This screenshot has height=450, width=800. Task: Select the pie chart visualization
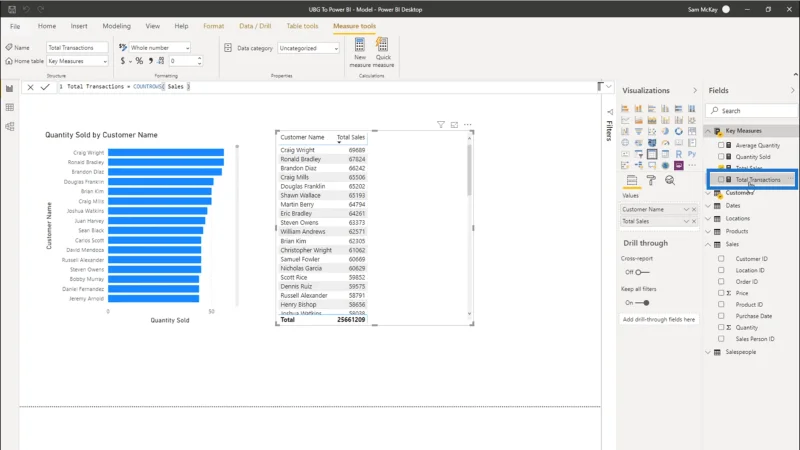(x=665, y=131)
